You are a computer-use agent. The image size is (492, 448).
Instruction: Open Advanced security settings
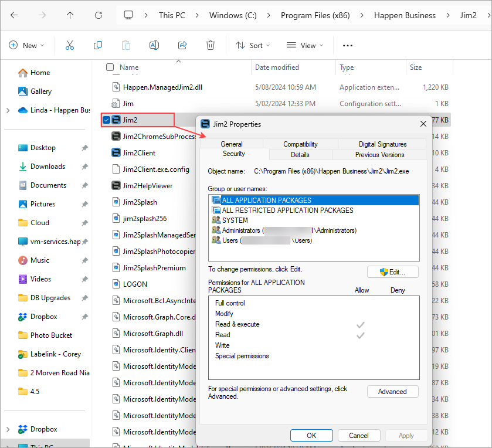[392, 392]
